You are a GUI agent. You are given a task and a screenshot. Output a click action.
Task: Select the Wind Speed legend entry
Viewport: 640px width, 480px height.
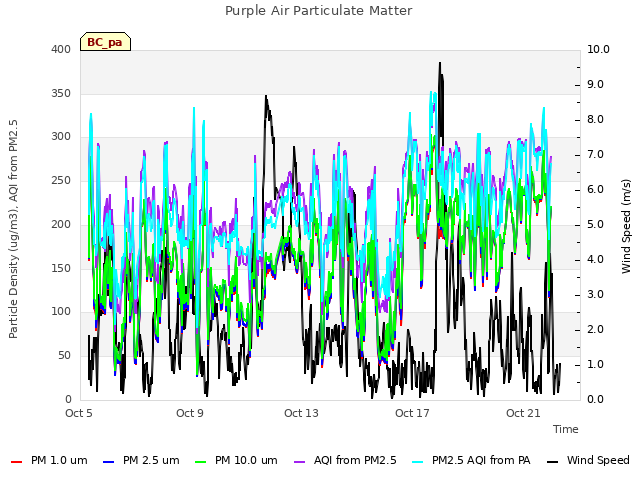(588, 460)
